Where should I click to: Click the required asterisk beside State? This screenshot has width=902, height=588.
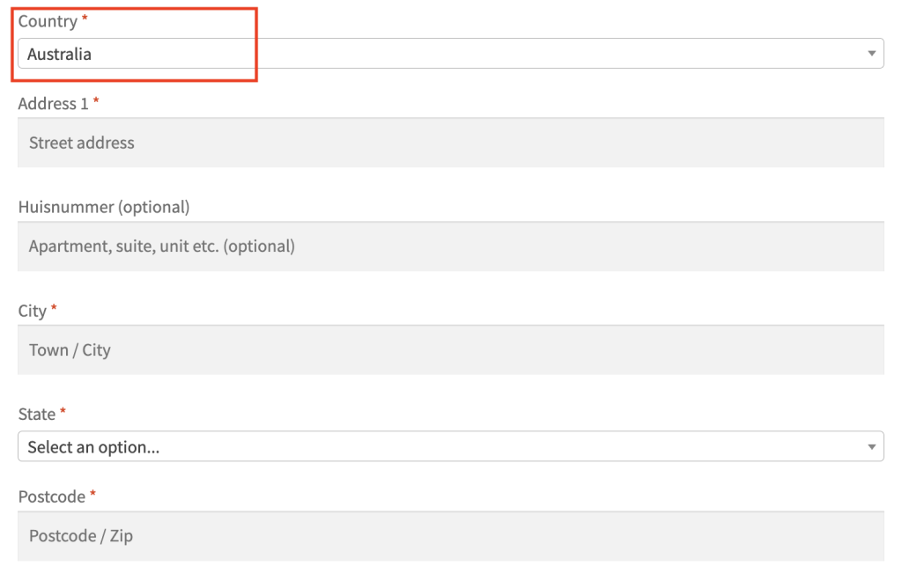[x=63, y=412]
